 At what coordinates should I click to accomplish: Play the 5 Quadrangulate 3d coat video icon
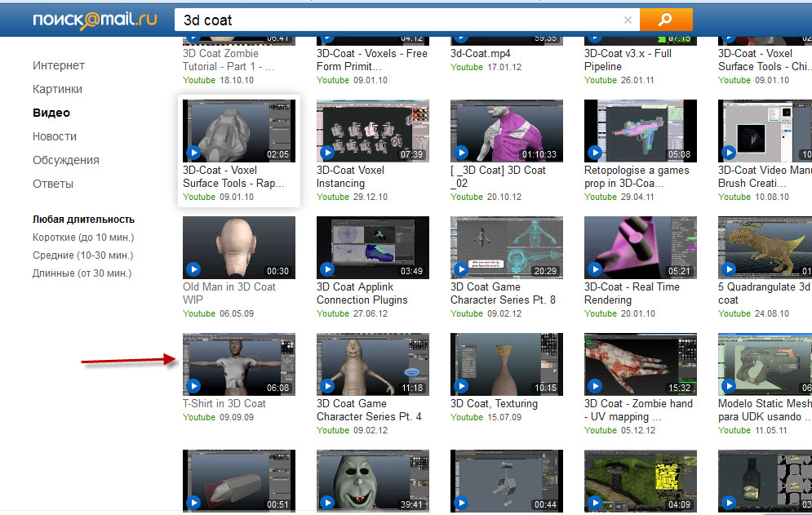point(729,269)
